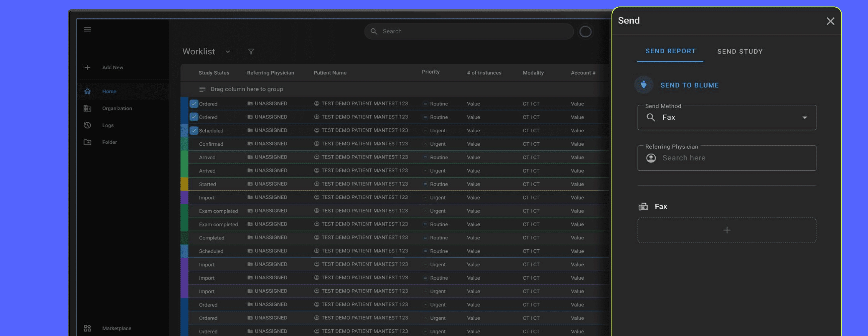Uncheck the second Ordered row checkbox
The image size is (868, 336).
pyautogui.click(x=194, y=117)
